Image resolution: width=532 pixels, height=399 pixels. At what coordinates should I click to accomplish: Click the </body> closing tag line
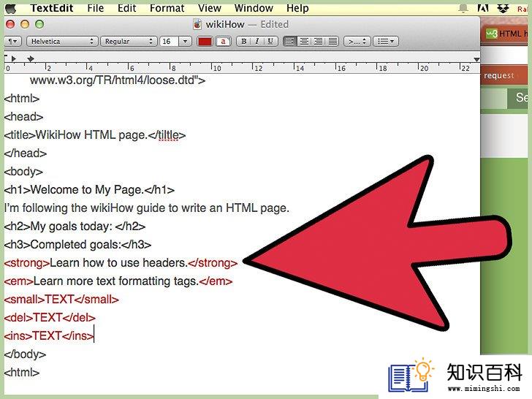[x=25, y=354]
